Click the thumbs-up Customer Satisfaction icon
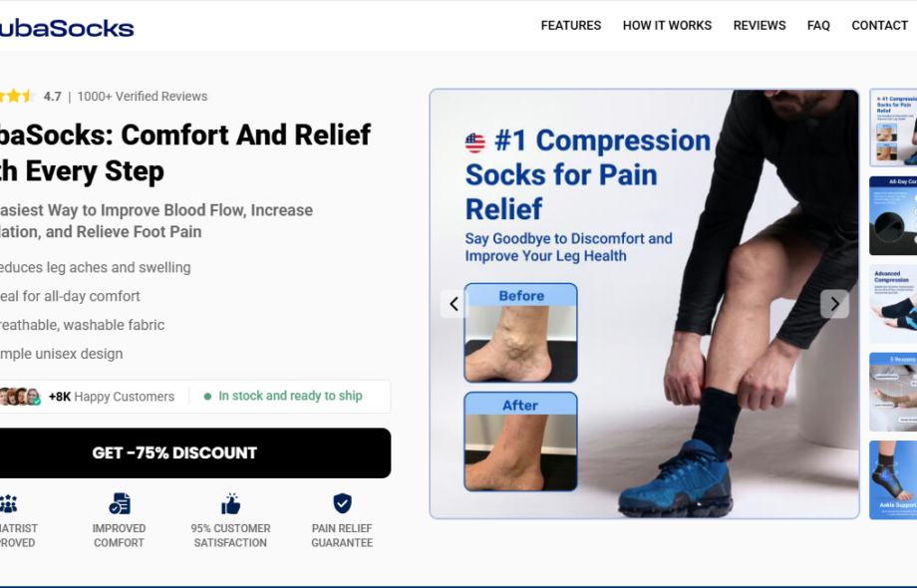The image size is (917, 588). coord(230,503)
